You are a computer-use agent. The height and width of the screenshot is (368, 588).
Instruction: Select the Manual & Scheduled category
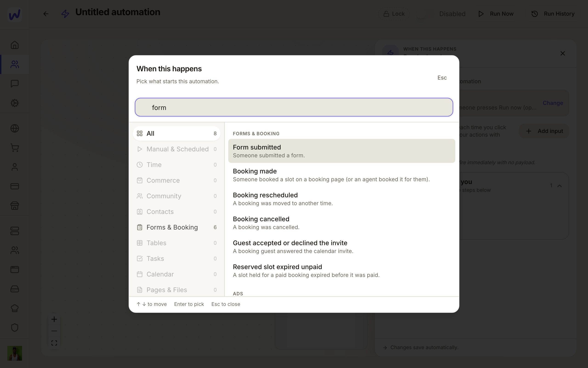click(177, 149)
